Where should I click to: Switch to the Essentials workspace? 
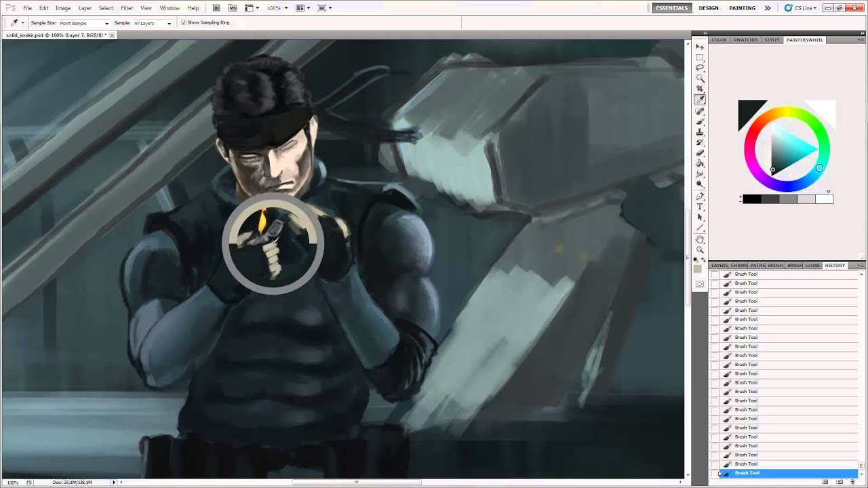click(671, 8)
